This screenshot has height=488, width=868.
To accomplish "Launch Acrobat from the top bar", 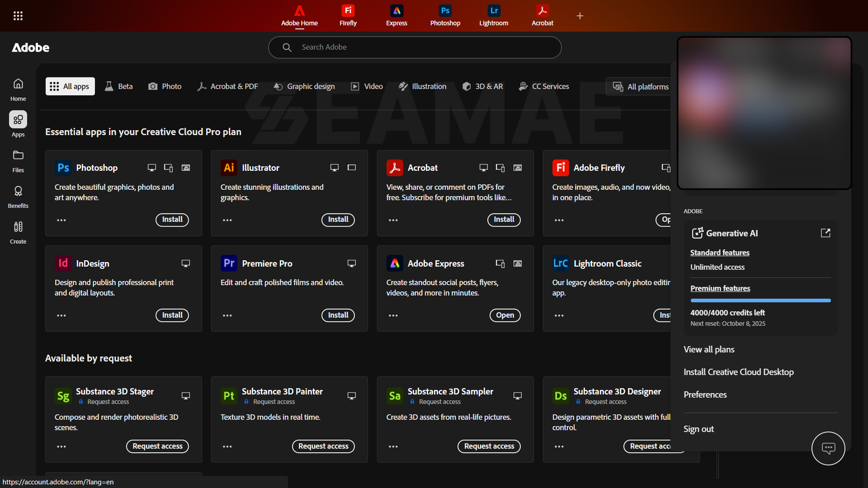I will coord(542,16).
